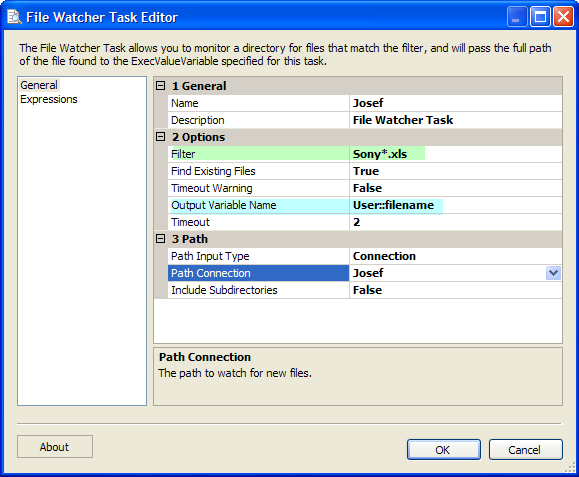
Task: Collapse the 1 General section
Action: pos(161,86)
